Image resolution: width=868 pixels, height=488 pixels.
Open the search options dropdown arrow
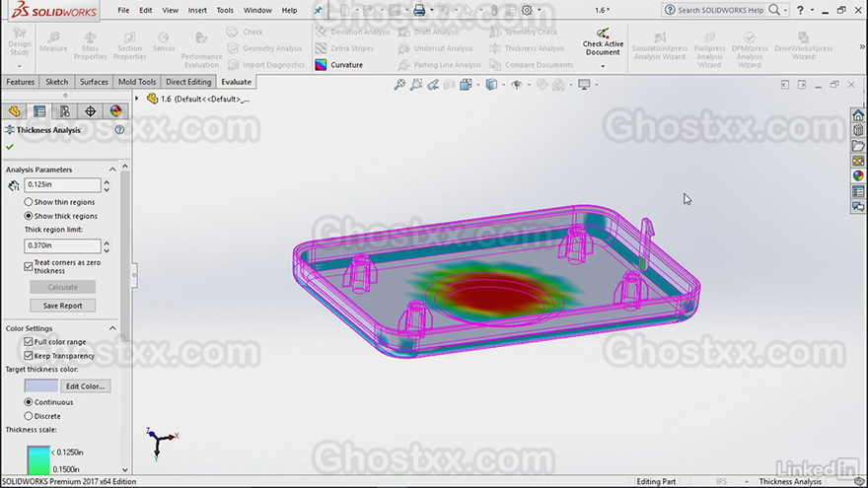(785, 10)
